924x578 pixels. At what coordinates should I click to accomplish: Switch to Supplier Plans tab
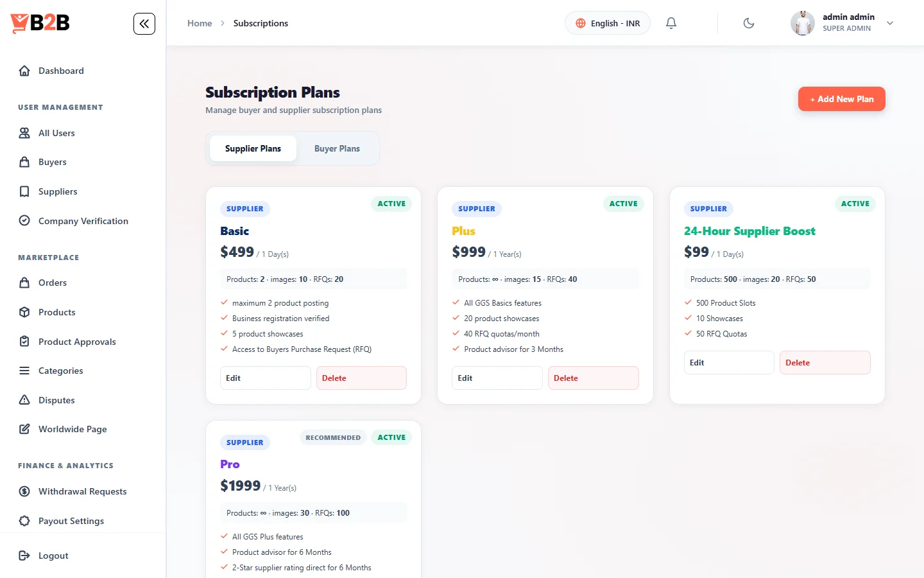tap(253, 148)
